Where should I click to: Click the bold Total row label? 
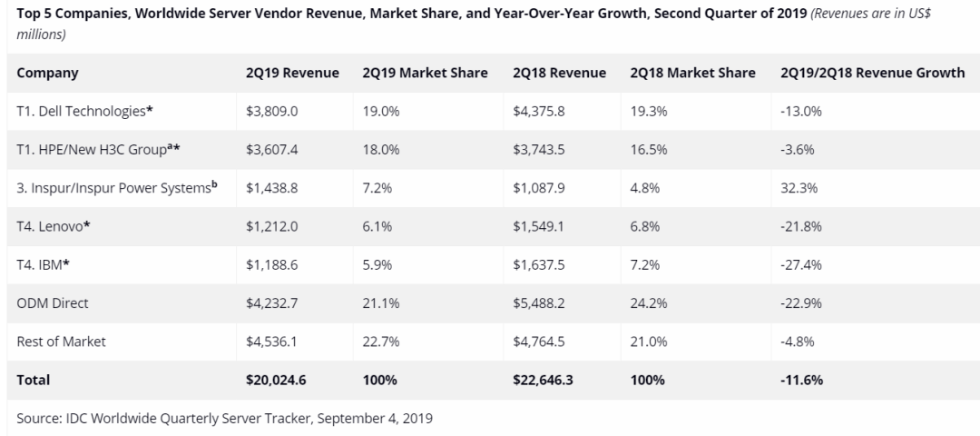point(34,380)
